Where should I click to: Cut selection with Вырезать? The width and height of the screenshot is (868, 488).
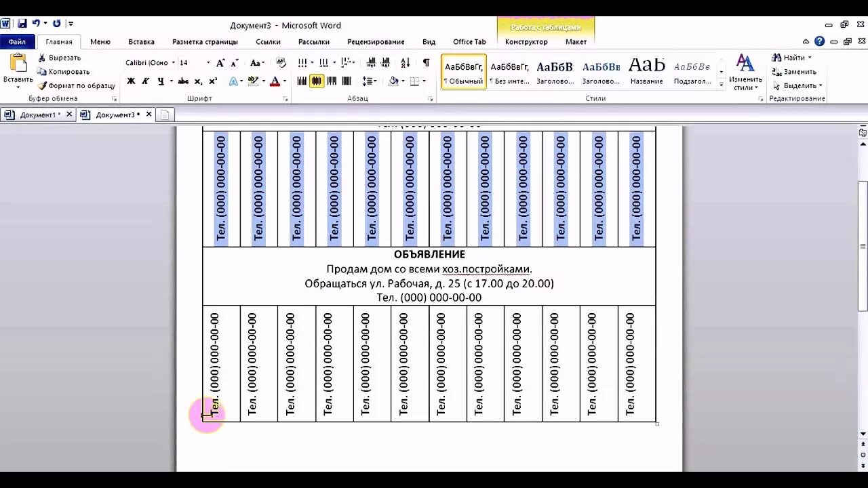[x=60, y=58]
